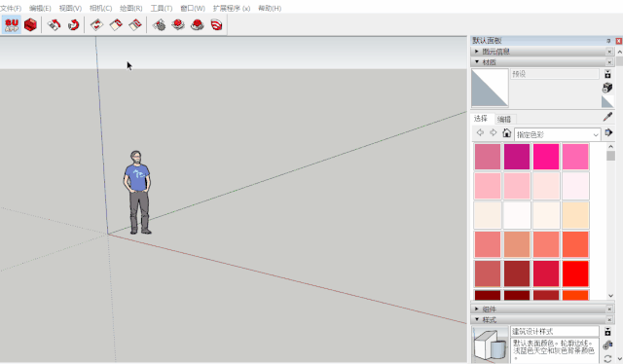Screen dimensions: 623x364
Task: Click the red cube toolbar icon
Action: 30,25
